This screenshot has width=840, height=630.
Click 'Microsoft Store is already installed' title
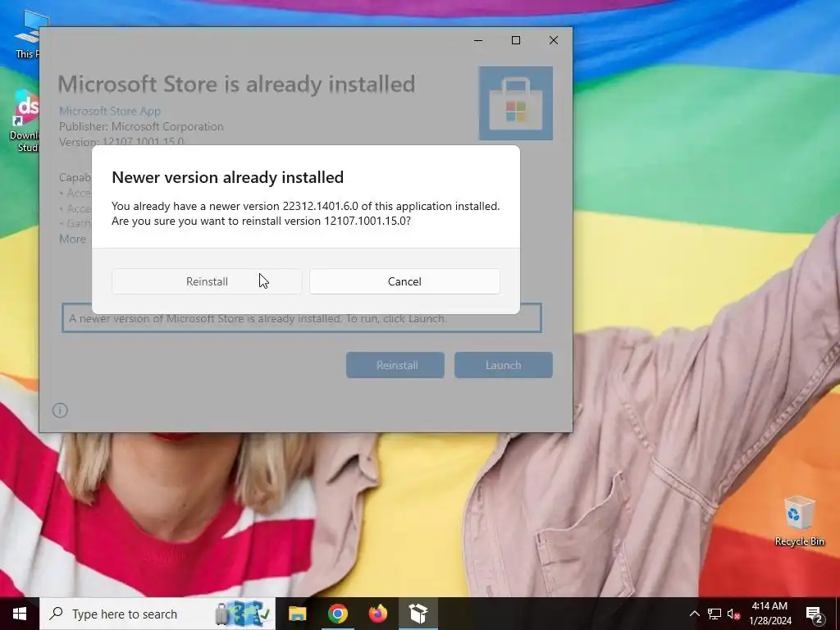pos(236,84)
